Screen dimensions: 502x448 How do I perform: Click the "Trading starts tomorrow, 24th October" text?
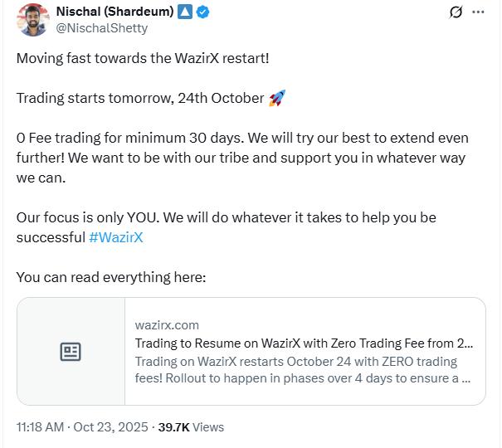click(x=139, y=99)
